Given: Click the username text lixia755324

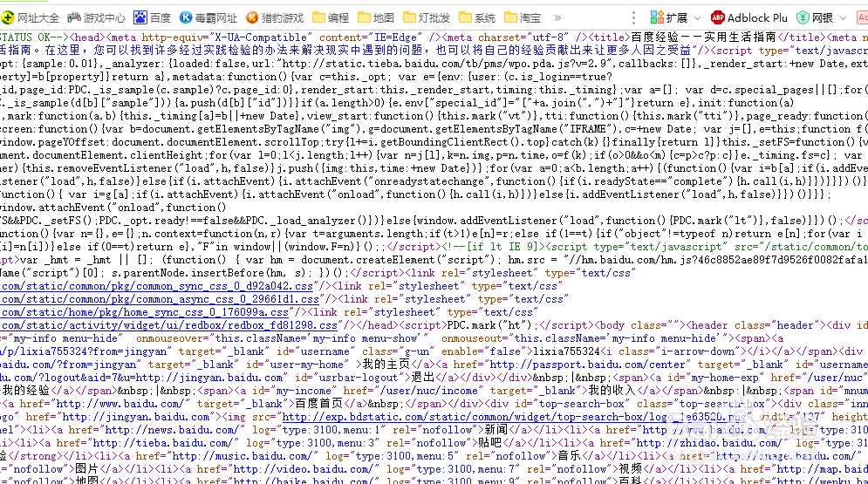Looking at the screenshot, I should pyautogui.click(x=567, y=351).
